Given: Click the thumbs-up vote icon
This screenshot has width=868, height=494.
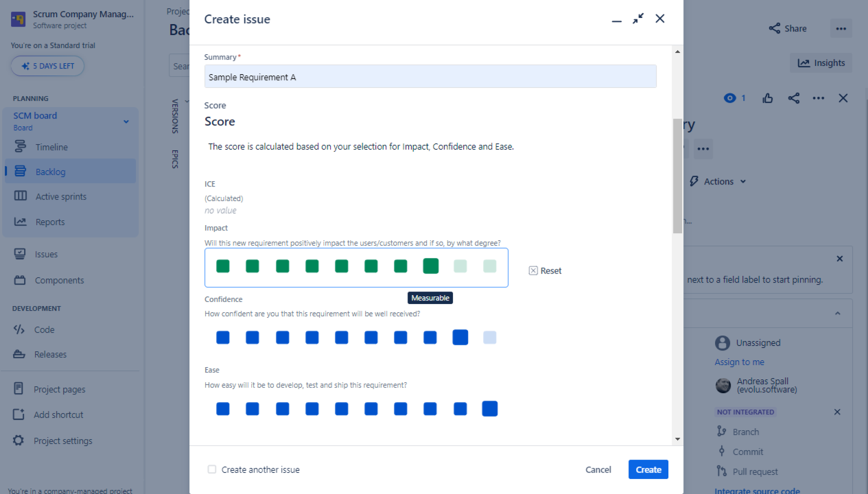Looking at the screenshot, I should tap(768, 98).
